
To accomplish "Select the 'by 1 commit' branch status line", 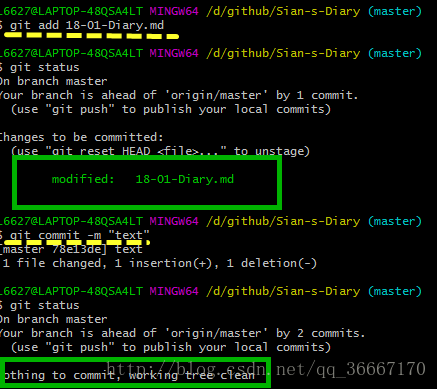I will point(179,95).
